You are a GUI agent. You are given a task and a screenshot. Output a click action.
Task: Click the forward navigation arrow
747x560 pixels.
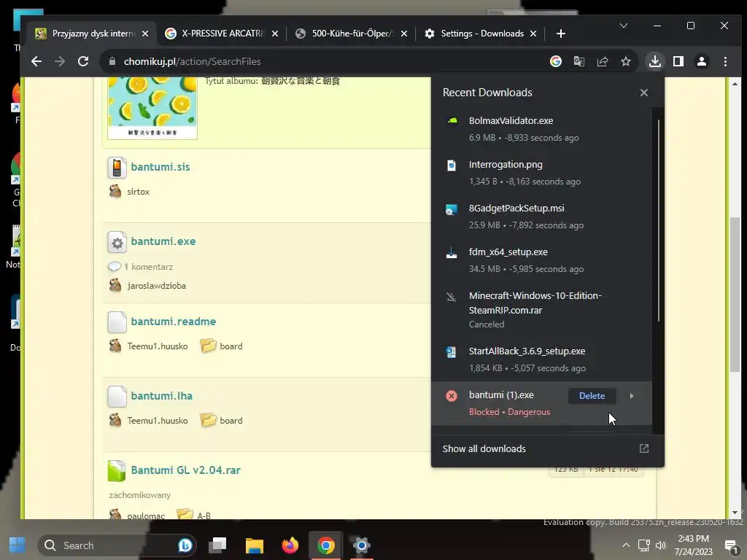pos(60,61)
